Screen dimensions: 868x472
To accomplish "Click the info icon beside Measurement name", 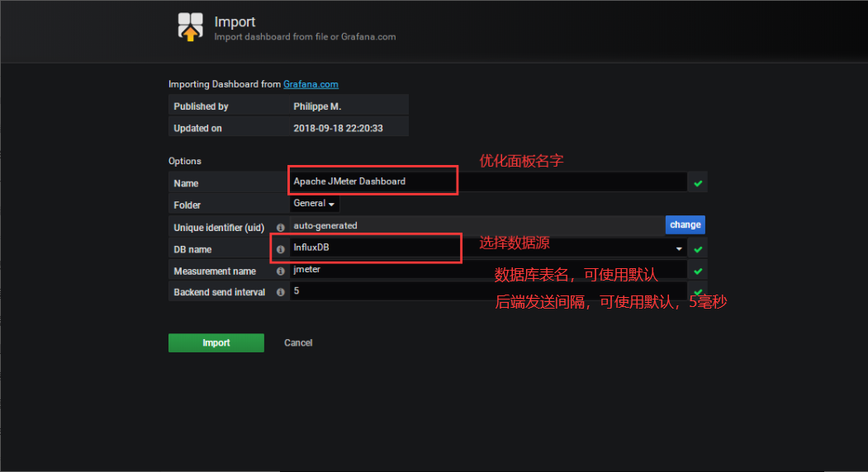I will (281, 271).
